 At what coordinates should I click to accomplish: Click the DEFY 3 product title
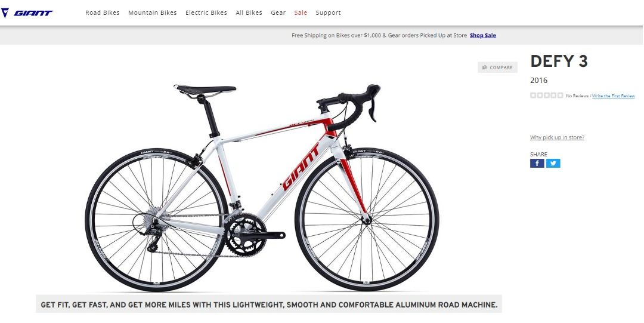point(559,61)
